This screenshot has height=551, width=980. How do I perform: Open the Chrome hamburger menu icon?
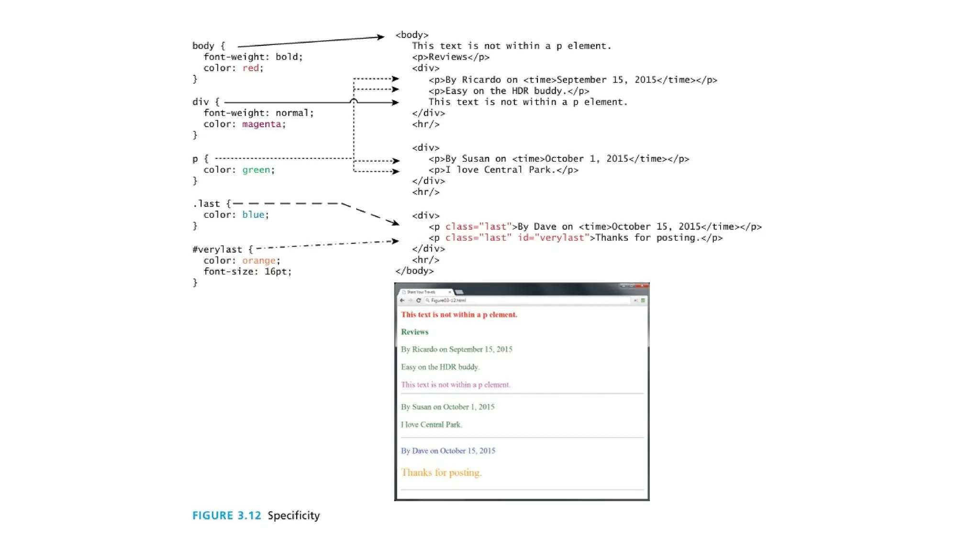(x=643, y=300)
